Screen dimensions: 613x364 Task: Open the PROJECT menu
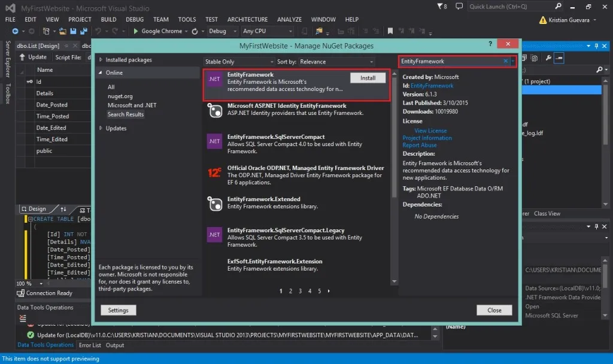(80, 19)
